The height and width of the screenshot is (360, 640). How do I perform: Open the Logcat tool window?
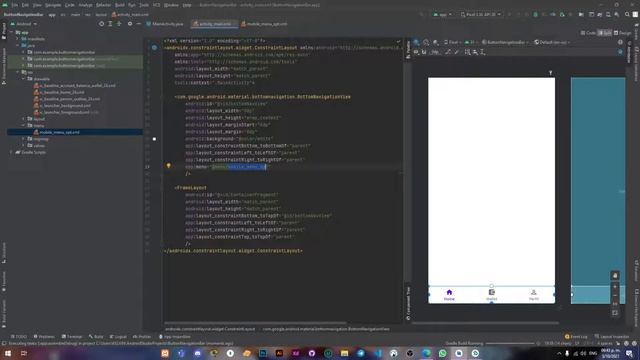click(118, 337)
